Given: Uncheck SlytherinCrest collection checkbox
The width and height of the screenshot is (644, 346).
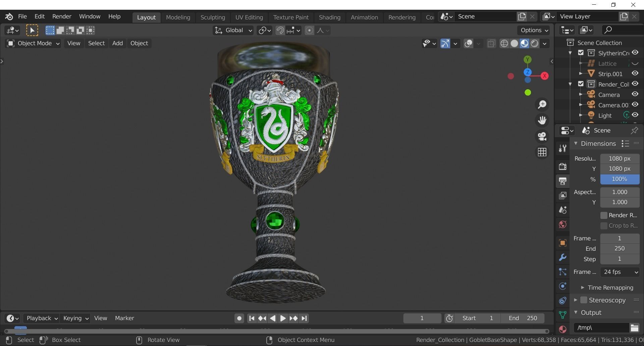Looking at the screenshot, I should (x=581, y=53).
